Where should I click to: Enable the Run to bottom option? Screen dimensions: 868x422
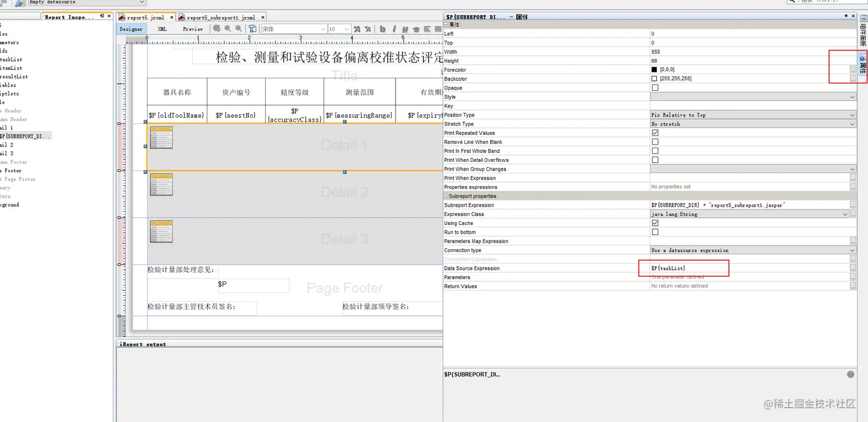pos(654,232)
